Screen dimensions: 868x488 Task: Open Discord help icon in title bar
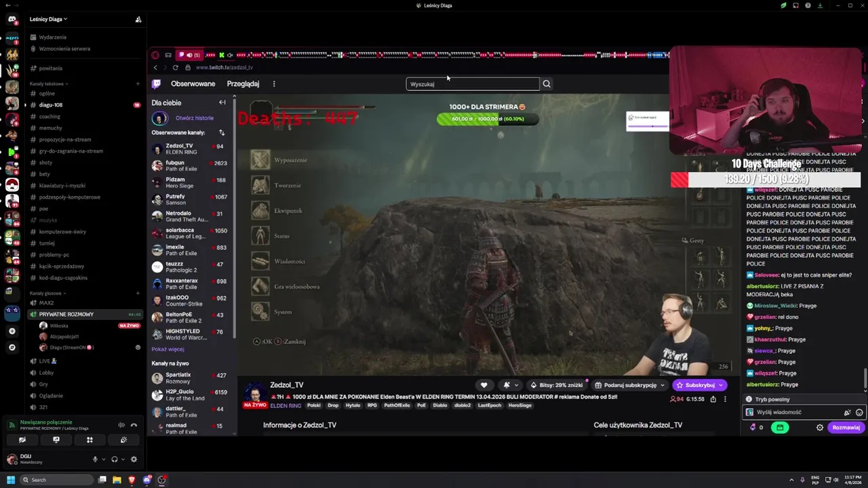[808, 5]
